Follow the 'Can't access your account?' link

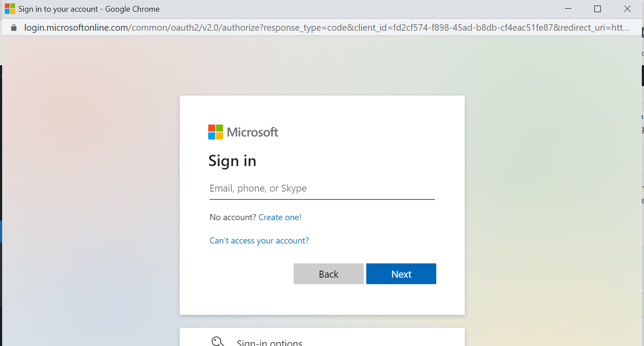259,240
